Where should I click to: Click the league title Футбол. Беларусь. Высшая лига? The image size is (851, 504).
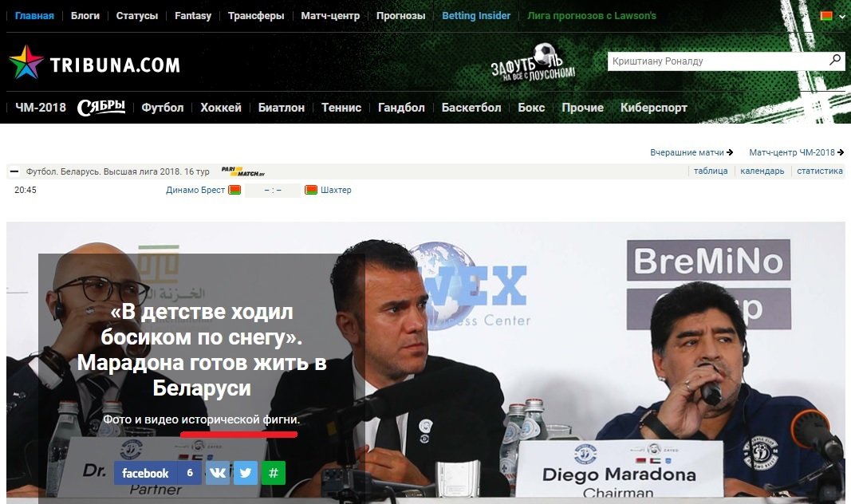point(118,171)
